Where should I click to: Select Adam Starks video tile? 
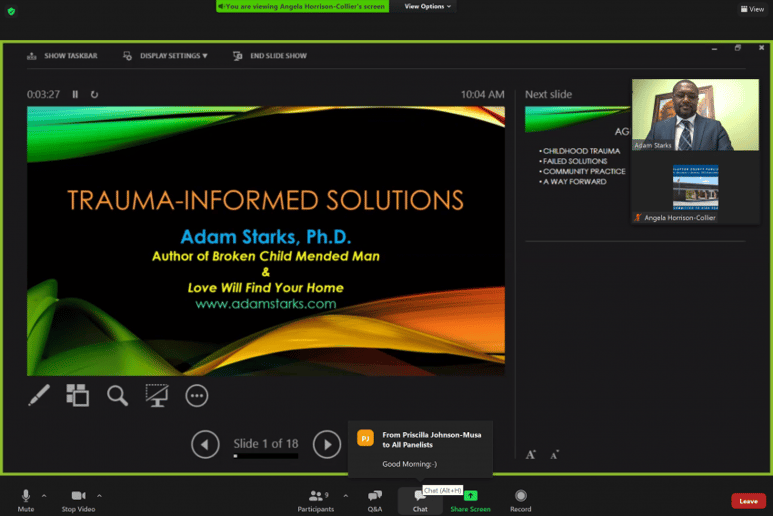pyautogui.click(x=696, y=114)
